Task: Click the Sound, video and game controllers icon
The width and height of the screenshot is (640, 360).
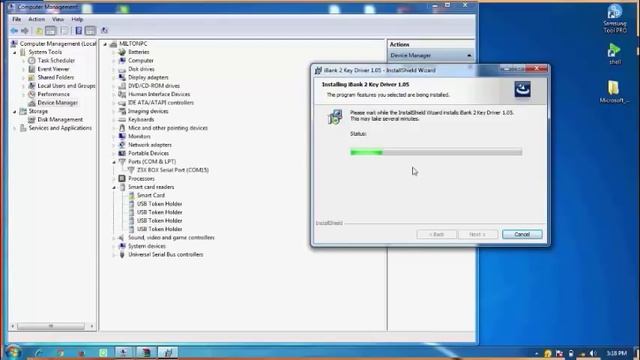Action: (x=122, y=238)
